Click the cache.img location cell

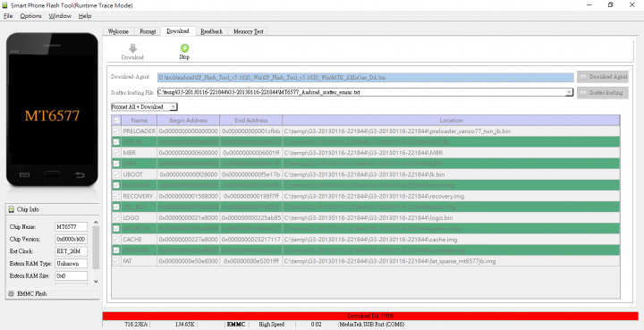coord(451,240)
